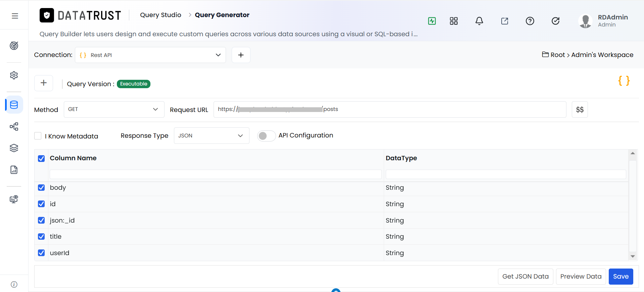The image size is (644, 292).
Task: Check the I Know Metadata checkbox
Action: click(38, 136)
